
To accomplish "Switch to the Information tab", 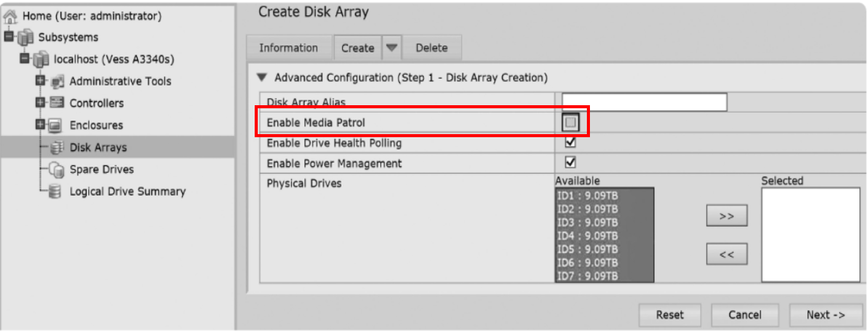I will tap(289, 48).
